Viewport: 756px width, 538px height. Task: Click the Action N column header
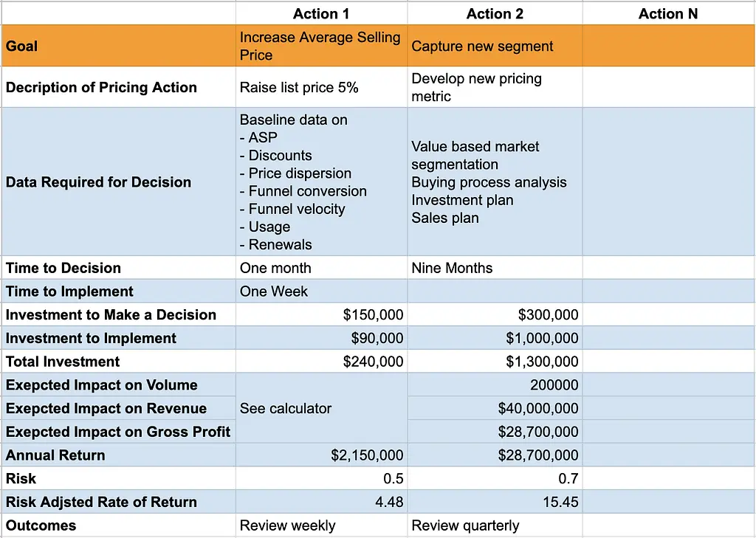[x=668, y=13]
